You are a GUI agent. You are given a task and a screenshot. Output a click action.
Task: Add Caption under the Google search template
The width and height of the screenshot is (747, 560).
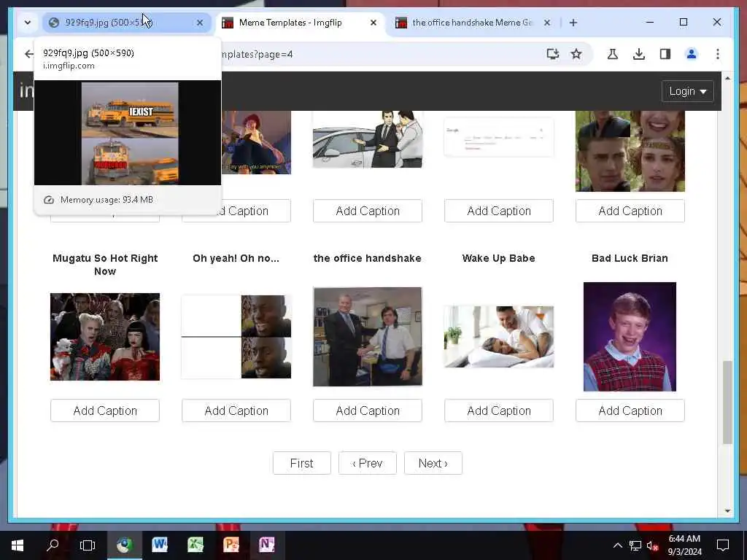pos(499,211)
